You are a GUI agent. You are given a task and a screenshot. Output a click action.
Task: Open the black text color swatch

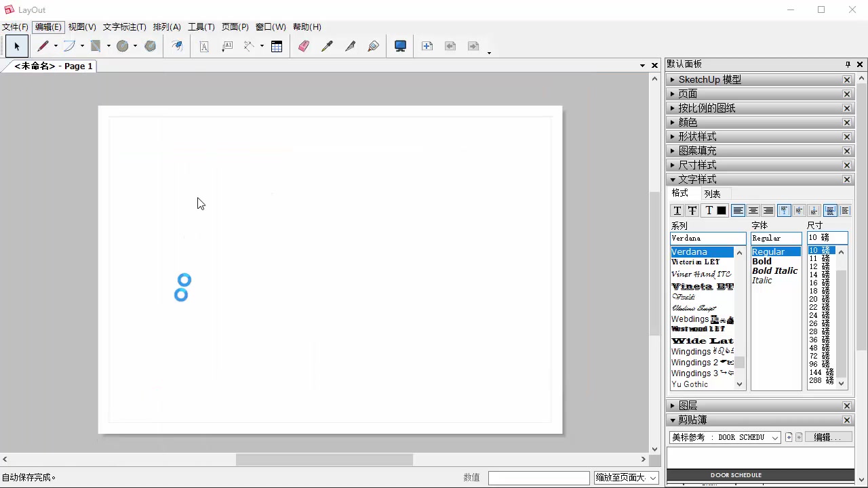click(722, 211)
